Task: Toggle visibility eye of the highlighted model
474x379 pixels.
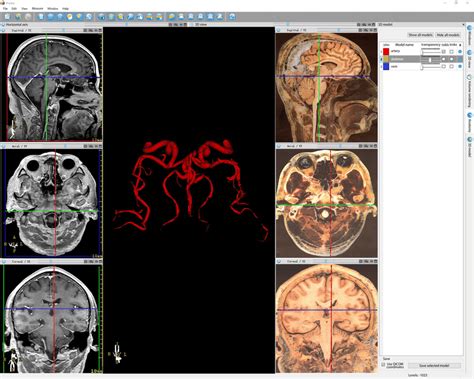Action: click(x=460, y=59)
